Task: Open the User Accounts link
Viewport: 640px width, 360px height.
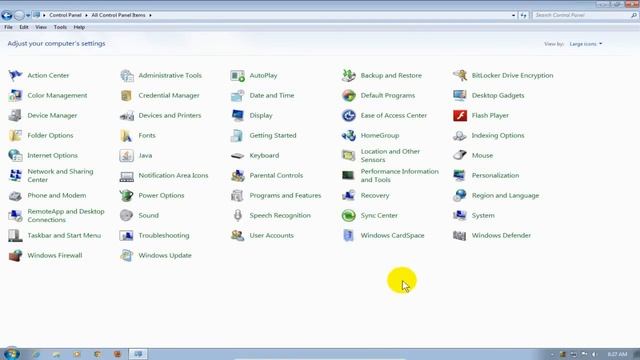Action: pos(271,236)
